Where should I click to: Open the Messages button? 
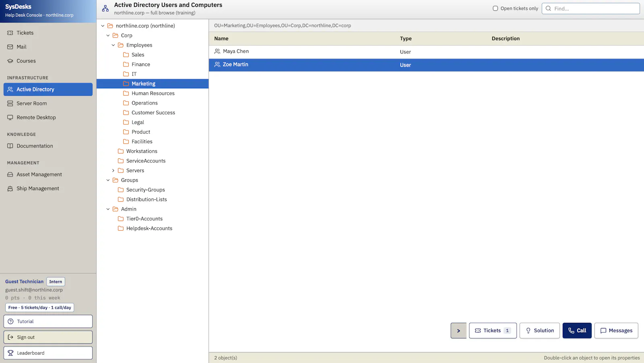click(616, 330)
